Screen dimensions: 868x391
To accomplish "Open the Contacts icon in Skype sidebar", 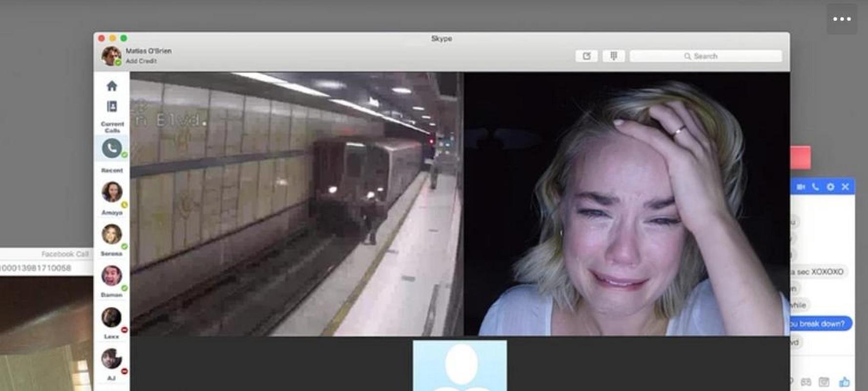I will [x=112, y=107].
